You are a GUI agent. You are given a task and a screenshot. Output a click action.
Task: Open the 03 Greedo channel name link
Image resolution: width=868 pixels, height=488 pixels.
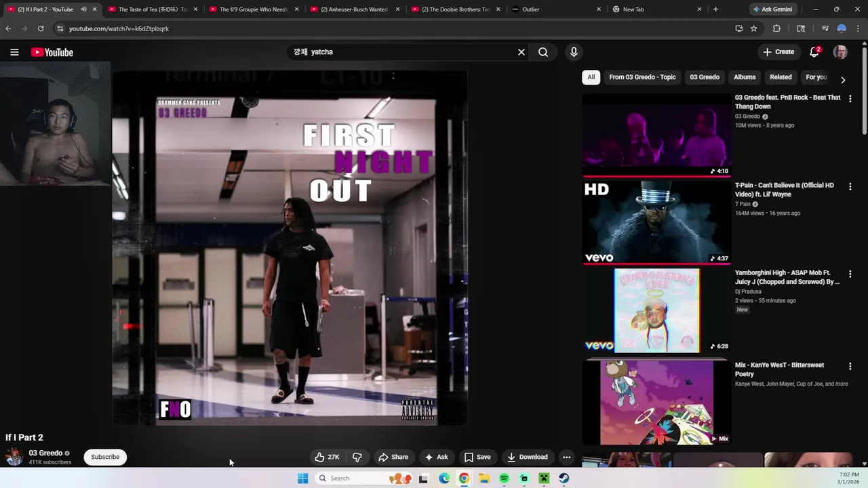45,453
